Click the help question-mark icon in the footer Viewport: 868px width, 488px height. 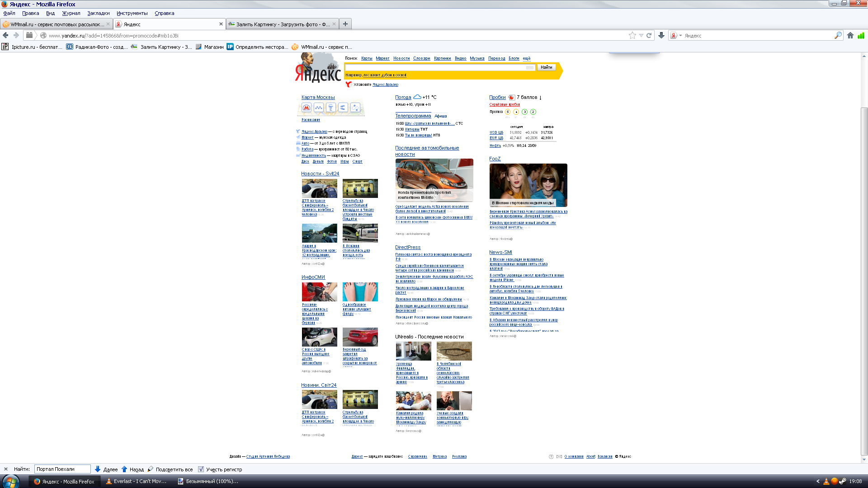pos(551,456)
